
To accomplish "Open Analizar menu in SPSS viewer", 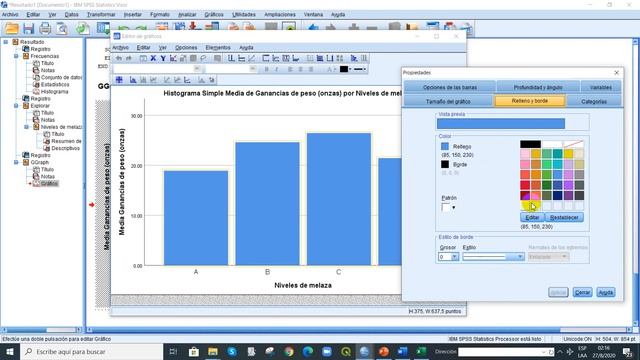I will 187,15.
